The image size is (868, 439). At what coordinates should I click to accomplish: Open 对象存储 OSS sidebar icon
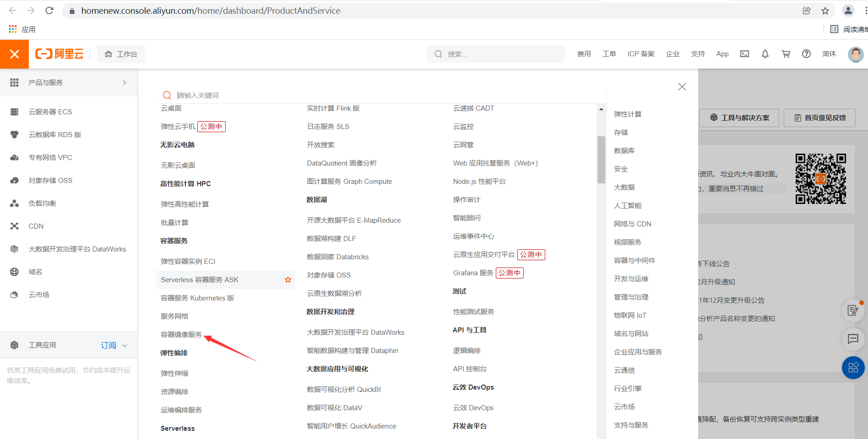tap(15, 180)
